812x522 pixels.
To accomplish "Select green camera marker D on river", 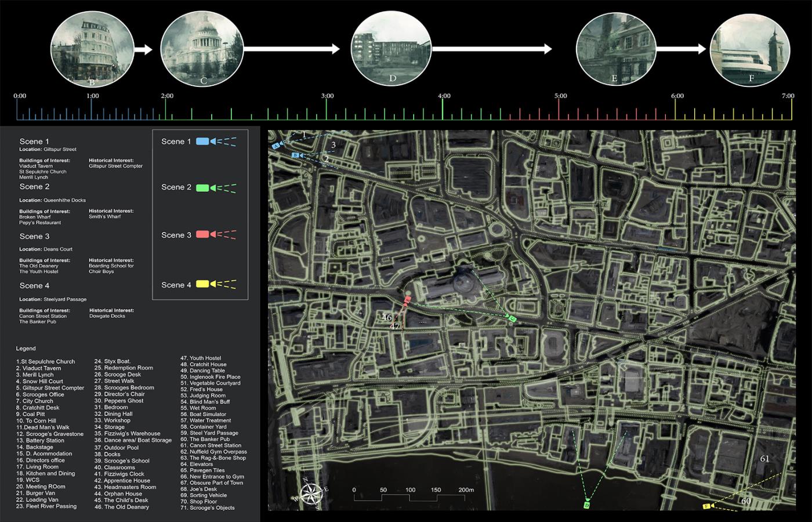I will 586,506.
